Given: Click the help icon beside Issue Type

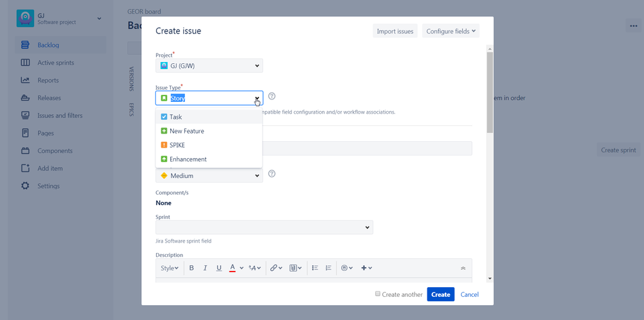Looking at the screenshot, I should [x=271, y=96].
